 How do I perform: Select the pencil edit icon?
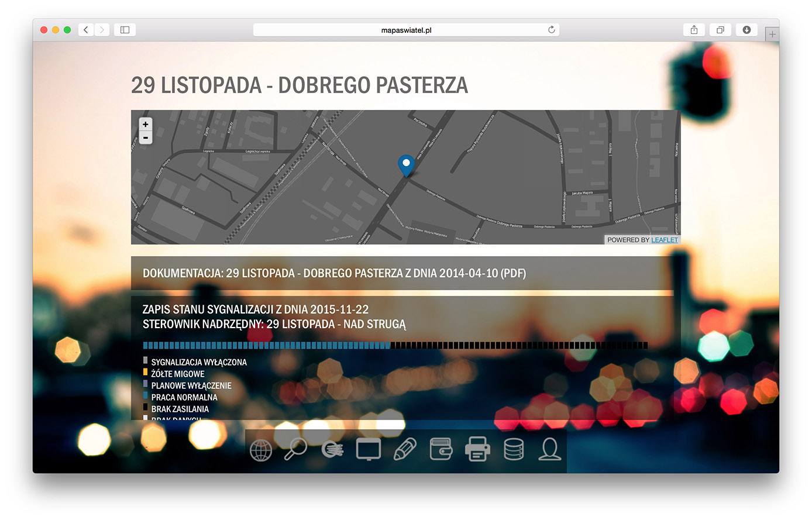click(x=405, y=449)
